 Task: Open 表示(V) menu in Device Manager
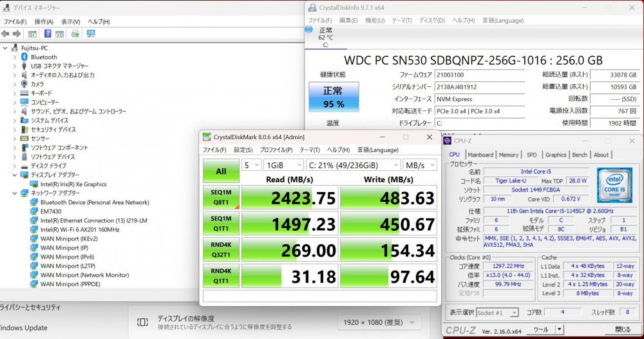71,21
